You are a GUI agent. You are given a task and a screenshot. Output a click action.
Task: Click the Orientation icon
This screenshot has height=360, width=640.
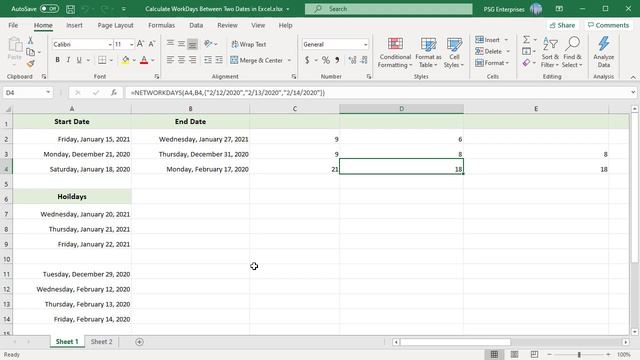[x=208, y=44]
